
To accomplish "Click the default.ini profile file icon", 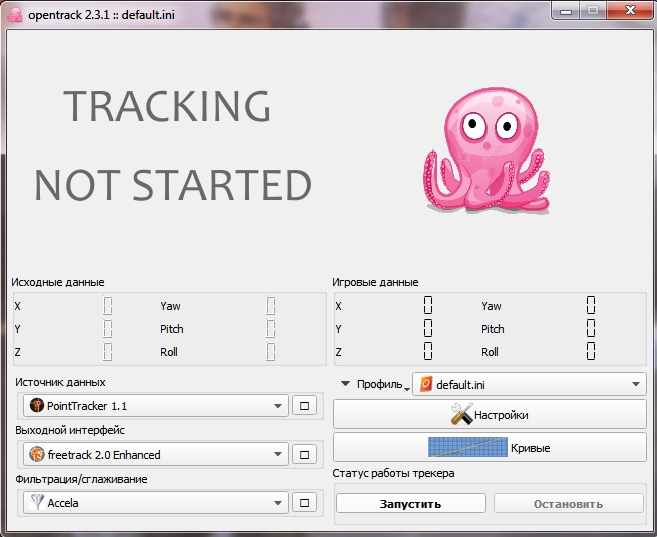I will click(426, 384).
